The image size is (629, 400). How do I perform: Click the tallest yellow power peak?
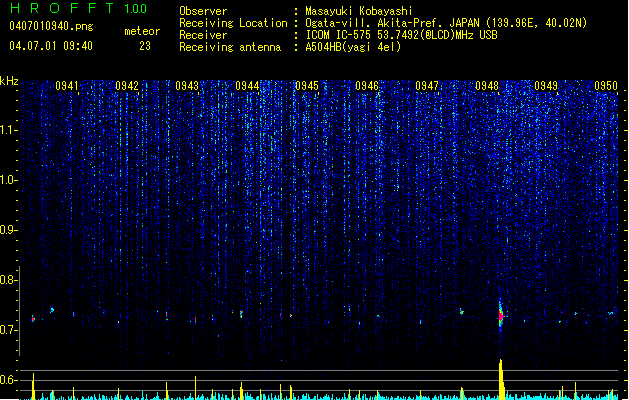pyautogui.click(x=501, y=379)
